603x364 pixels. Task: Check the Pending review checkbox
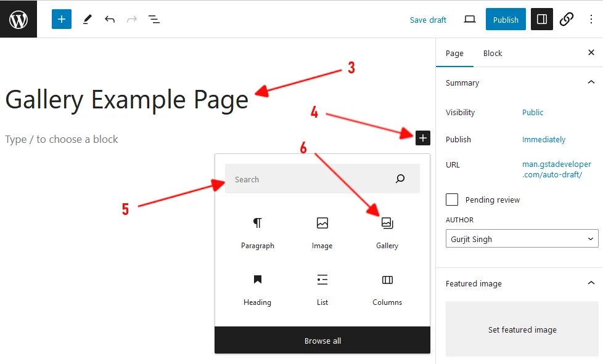tap(452, 200)
